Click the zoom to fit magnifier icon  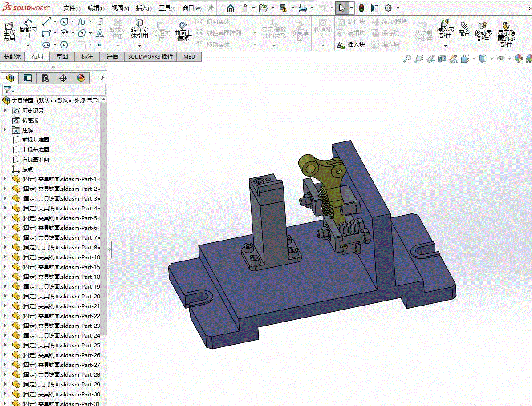407,59
